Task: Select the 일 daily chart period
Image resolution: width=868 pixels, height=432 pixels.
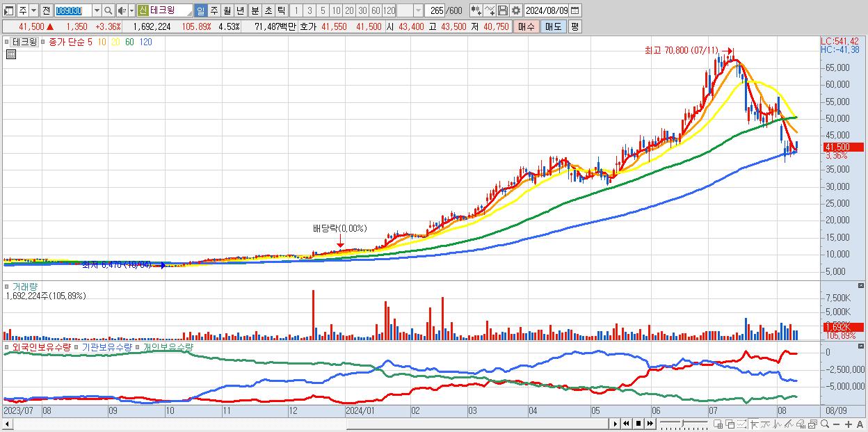Action: tap(200, 10)
